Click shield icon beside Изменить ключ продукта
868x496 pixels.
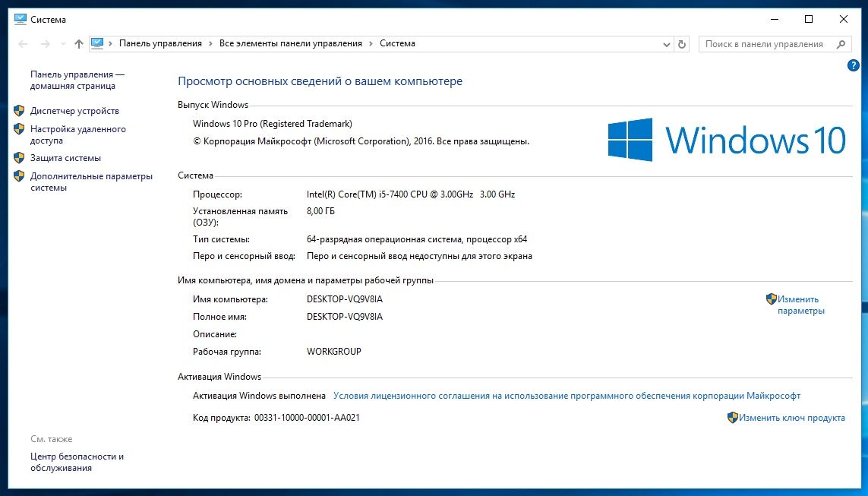732,418
